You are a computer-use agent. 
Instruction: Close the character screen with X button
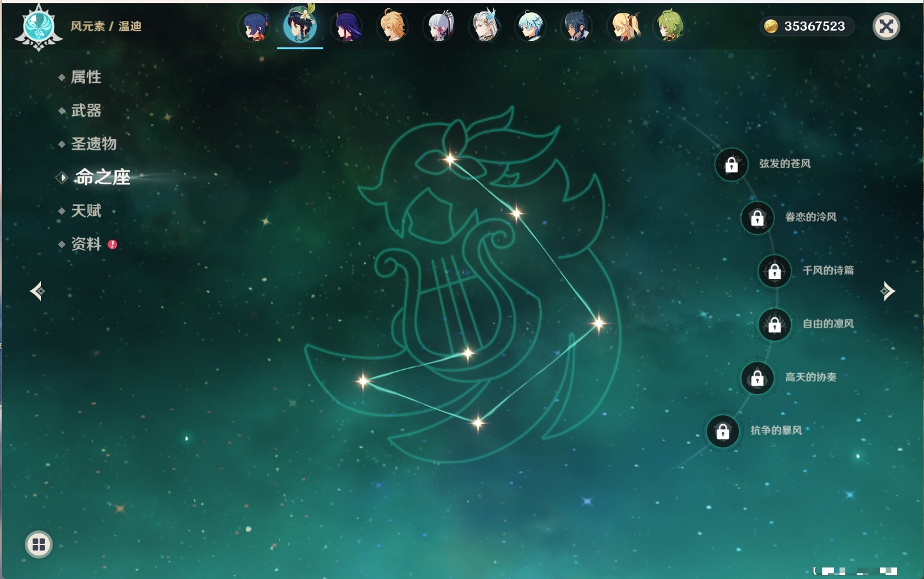click(886, 26)
